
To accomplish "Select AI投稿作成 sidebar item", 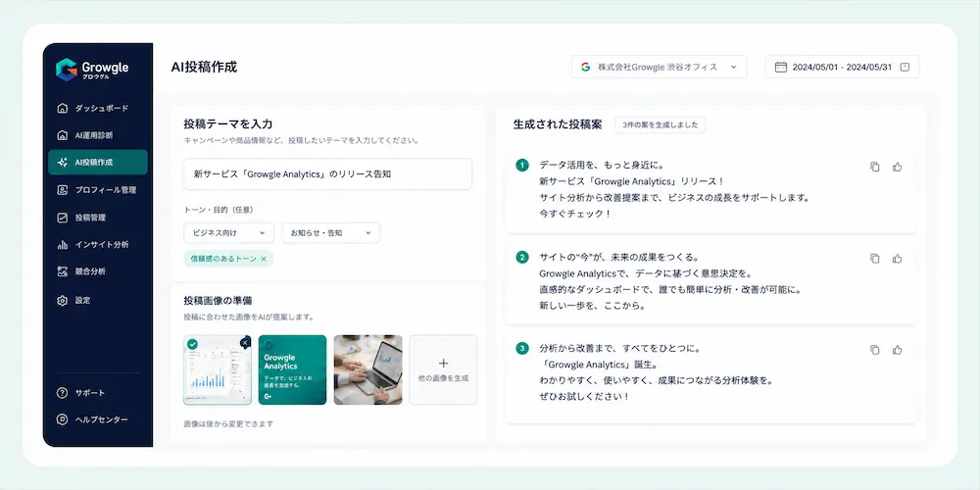I will pos(97,163).
